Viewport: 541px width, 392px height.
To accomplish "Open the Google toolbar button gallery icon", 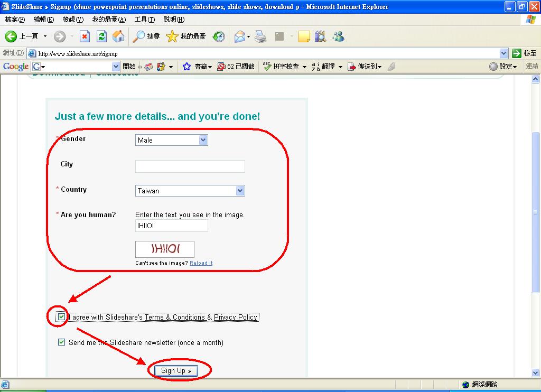I will click(x=161, y=67).
